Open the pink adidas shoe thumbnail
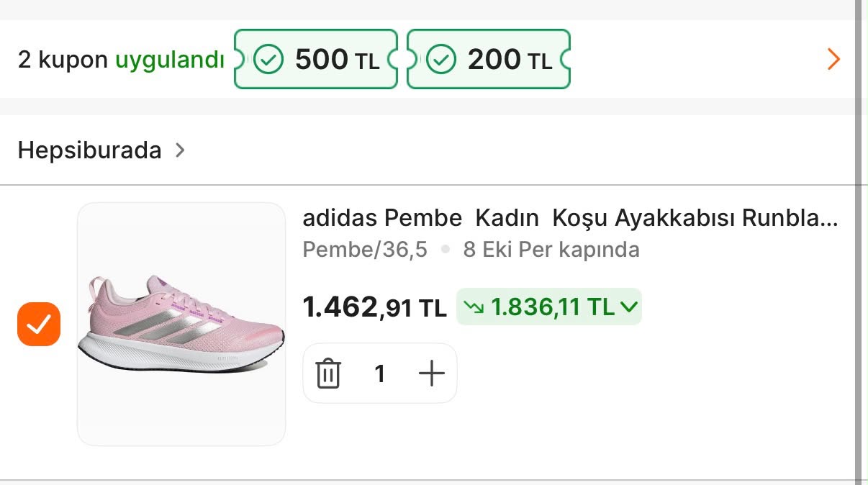The height and width of the screenshot is (485, 868). [181, 325]
